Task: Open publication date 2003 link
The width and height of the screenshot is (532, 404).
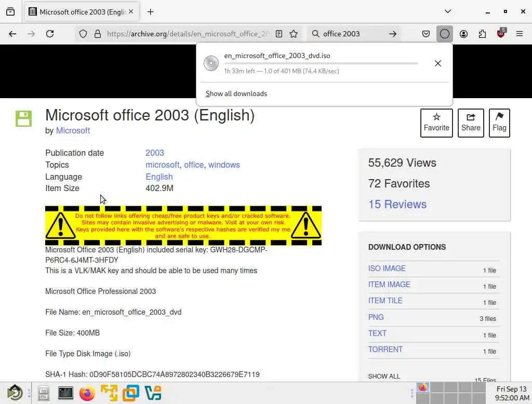Action: tap(155, 153)
